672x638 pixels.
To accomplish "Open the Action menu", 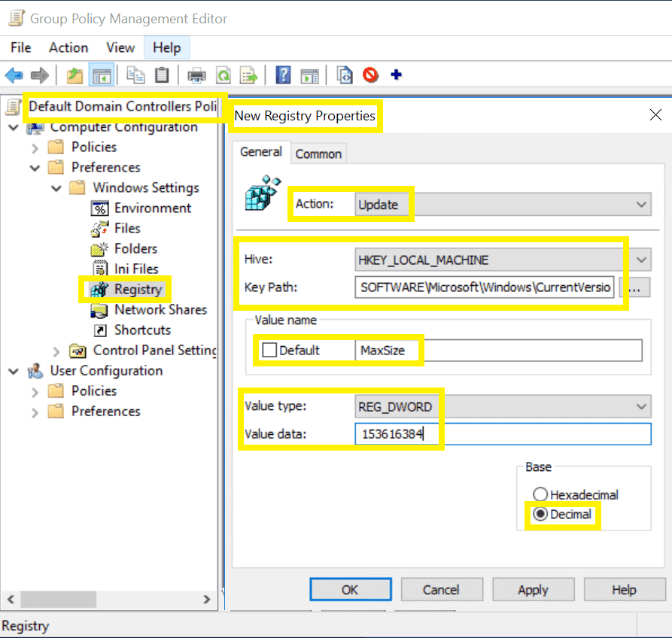I will [x=68, y=47].
